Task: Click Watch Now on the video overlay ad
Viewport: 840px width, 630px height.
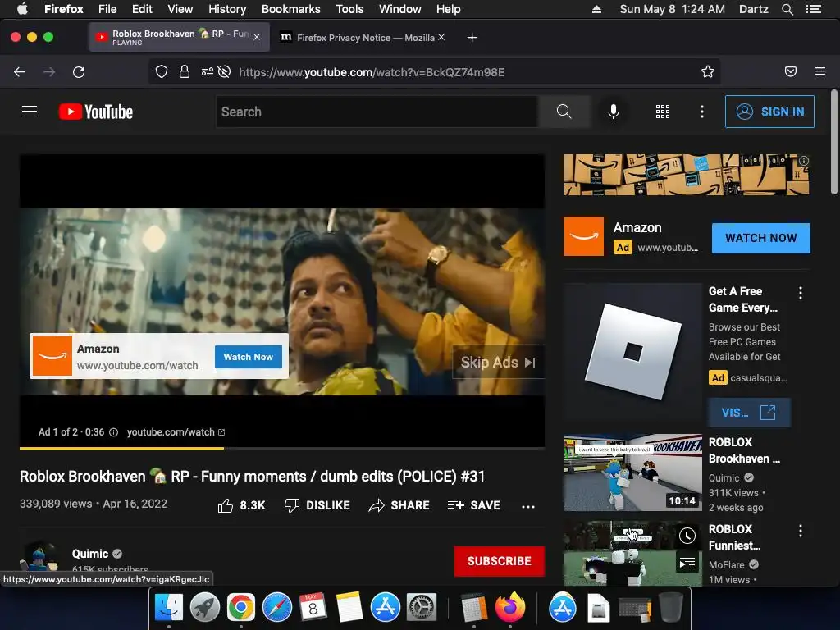Action: tap(248, 357)
